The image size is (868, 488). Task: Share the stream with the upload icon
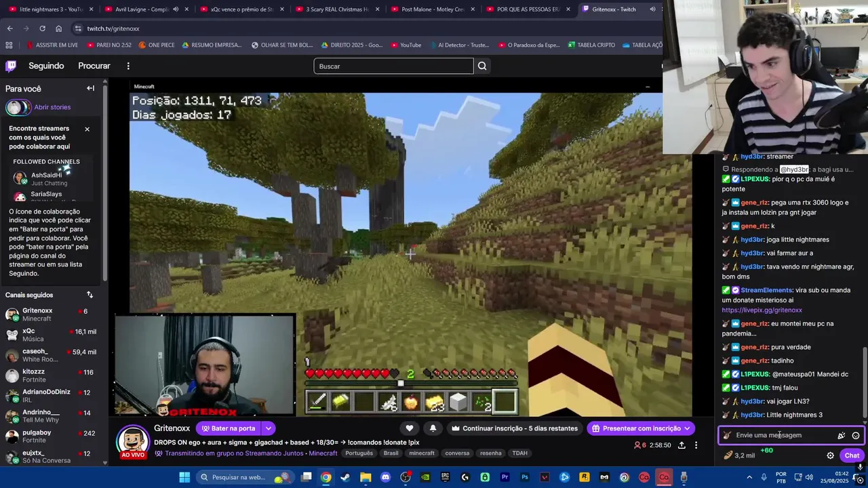pyautogui.click(x=682, y=445)
